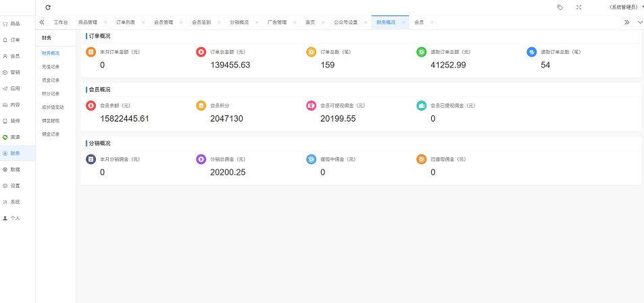
Task: Click the purple 分销总佣金 card icon
Action: 201,159
